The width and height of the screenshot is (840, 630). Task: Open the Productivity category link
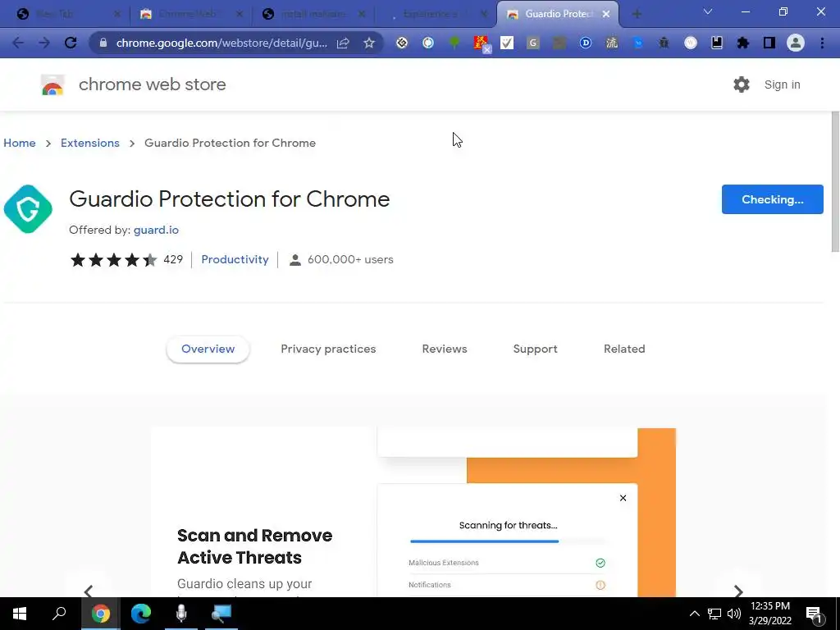(x=235, y=259)
